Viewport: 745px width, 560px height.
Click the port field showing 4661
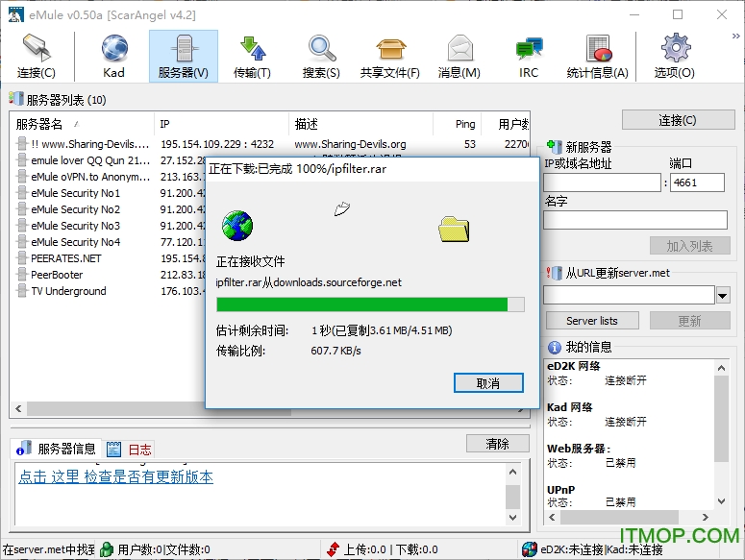click(x=697, y=183)
